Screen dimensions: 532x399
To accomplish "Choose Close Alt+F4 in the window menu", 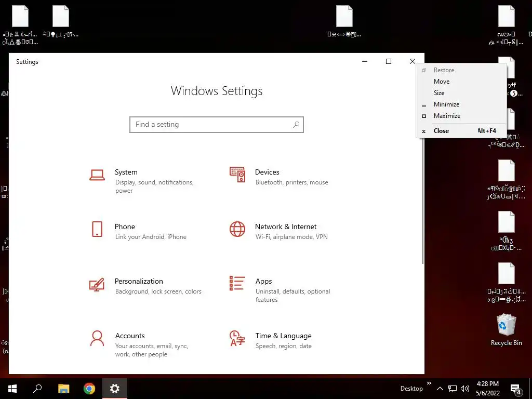I will coord(461,131).
